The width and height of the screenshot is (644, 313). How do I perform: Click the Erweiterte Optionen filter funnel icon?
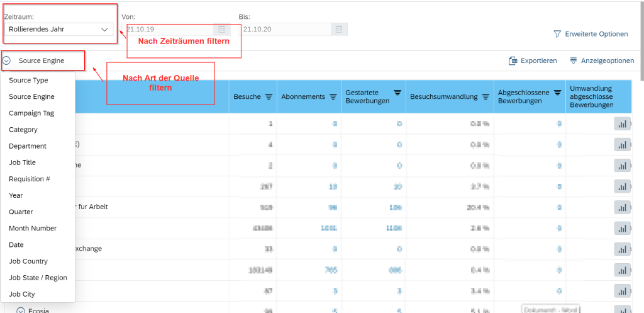tap(557, 34)
